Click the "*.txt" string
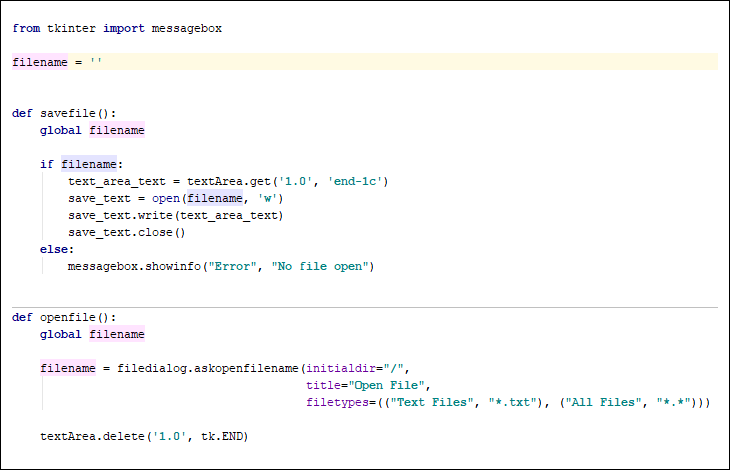Screen dimensions: 730x470 (x=513, y=402)
